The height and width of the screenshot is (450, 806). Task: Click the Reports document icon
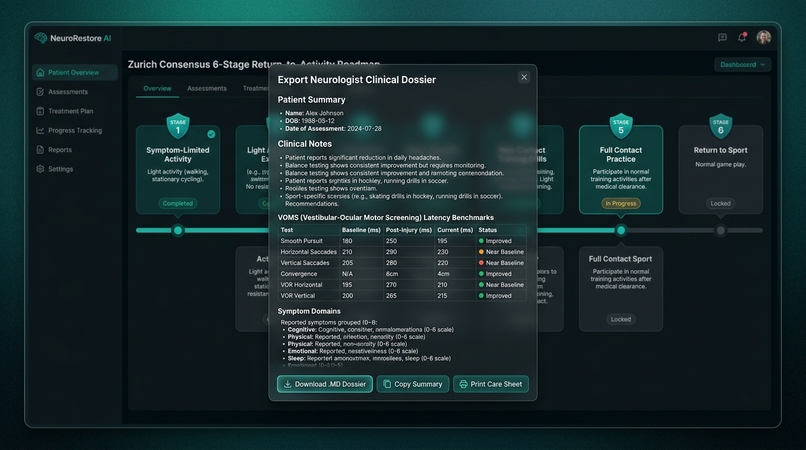point(40,150)
